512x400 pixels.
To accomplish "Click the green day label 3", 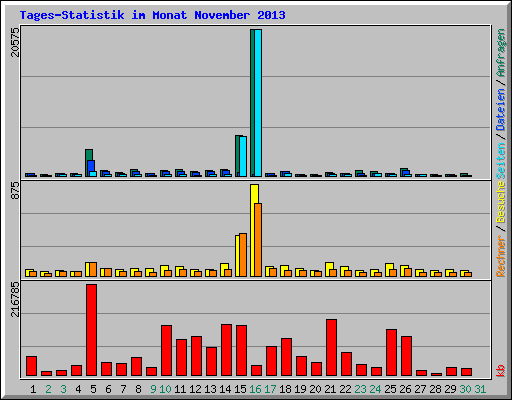I will (64, 389).
